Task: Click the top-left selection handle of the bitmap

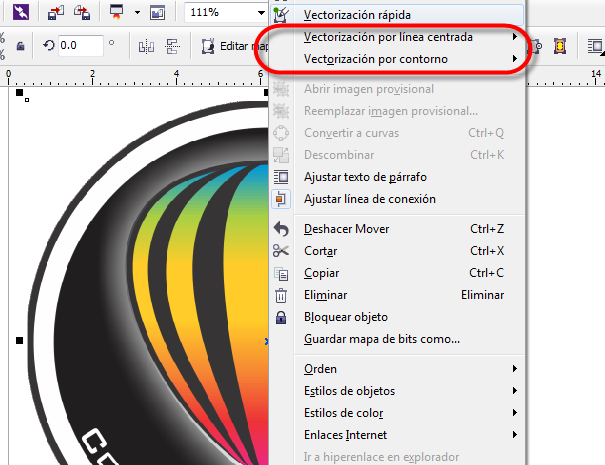Action: point(19,93)
